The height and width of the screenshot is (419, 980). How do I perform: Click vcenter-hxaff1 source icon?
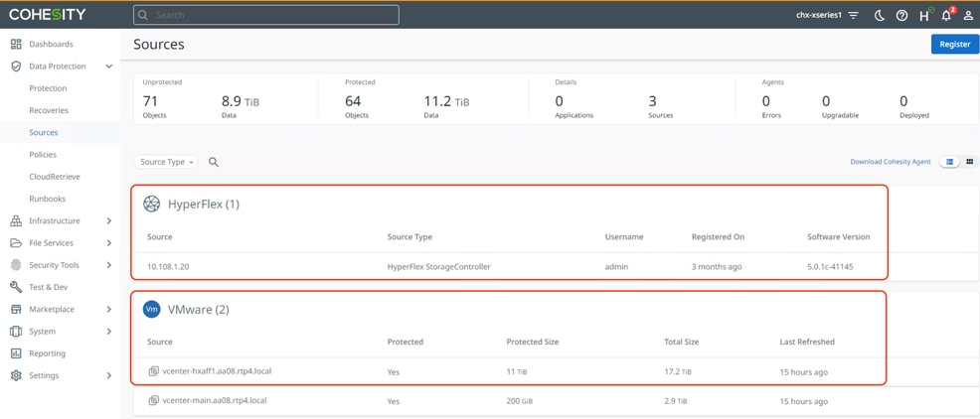[153, 371]
